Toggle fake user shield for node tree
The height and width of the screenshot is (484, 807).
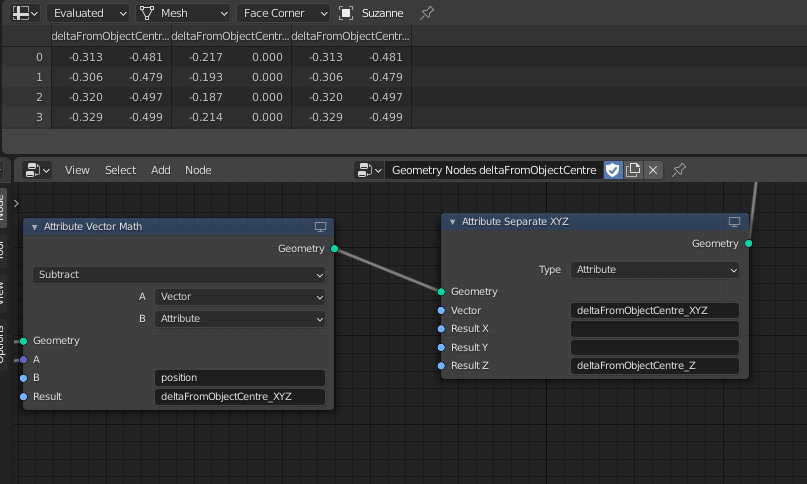[612, 170]
